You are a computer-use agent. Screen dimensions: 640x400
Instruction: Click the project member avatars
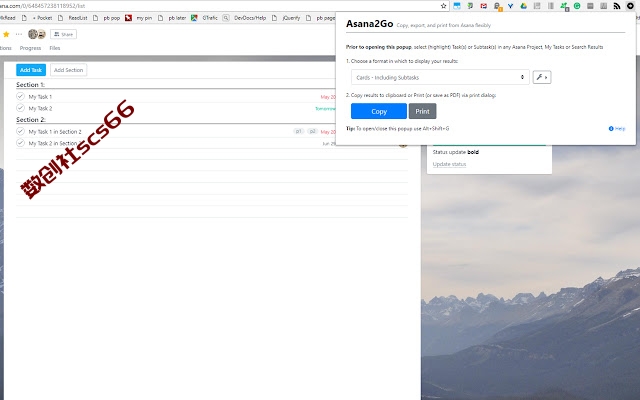coord(37,34)
